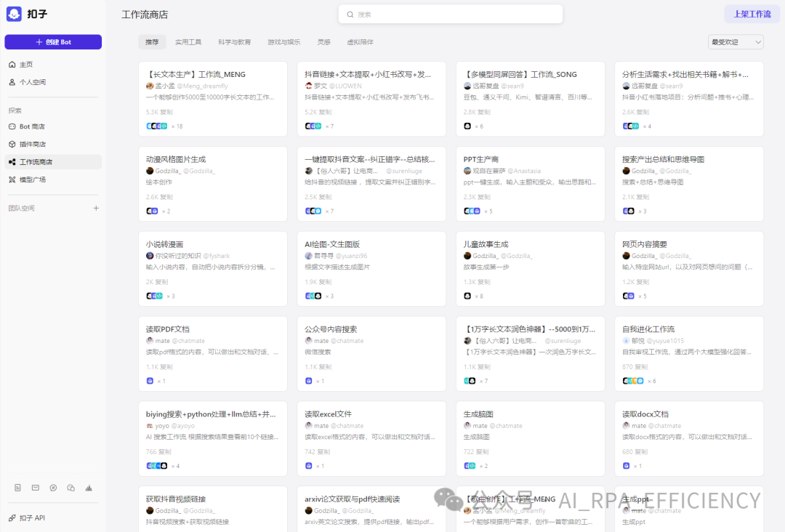
Task: Click the 扣子 API link icon
Action: [x=12, y=518]
